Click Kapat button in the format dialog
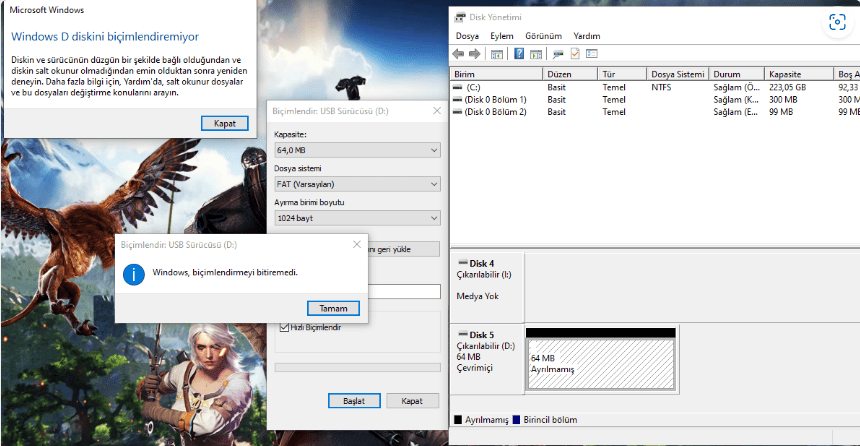860x446 pixels. click(412, 401)
